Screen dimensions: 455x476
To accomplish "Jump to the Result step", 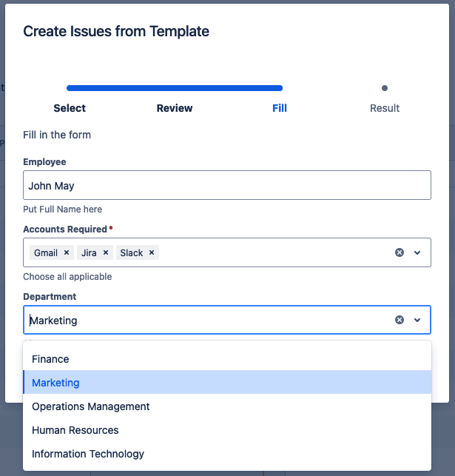I will click(385, 108).
